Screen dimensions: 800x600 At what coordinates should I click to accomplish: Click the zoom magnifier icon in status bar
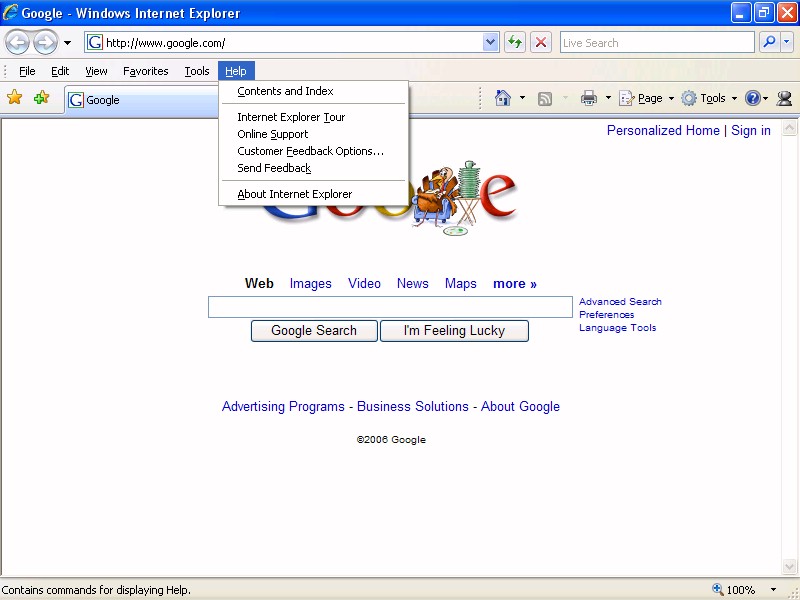(717, 589)
